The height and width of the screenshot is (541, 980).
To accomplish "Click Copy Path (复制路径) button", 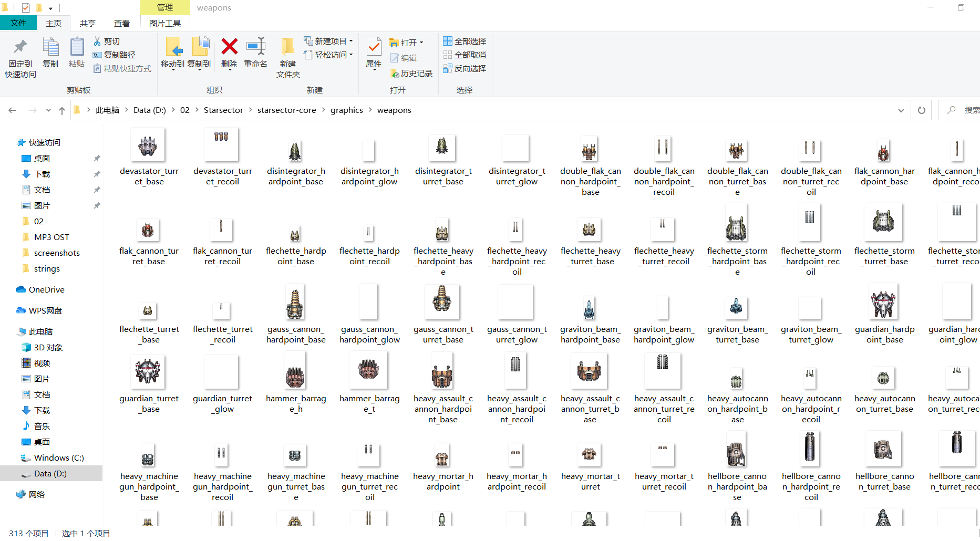I will pyautogui.click(x=115, y=55).
